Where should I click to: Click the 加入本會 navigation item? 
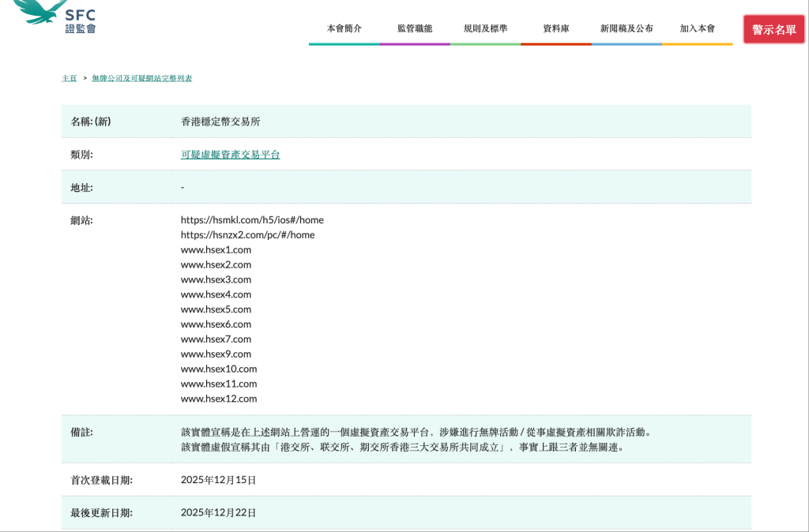(x=697, y=28)
